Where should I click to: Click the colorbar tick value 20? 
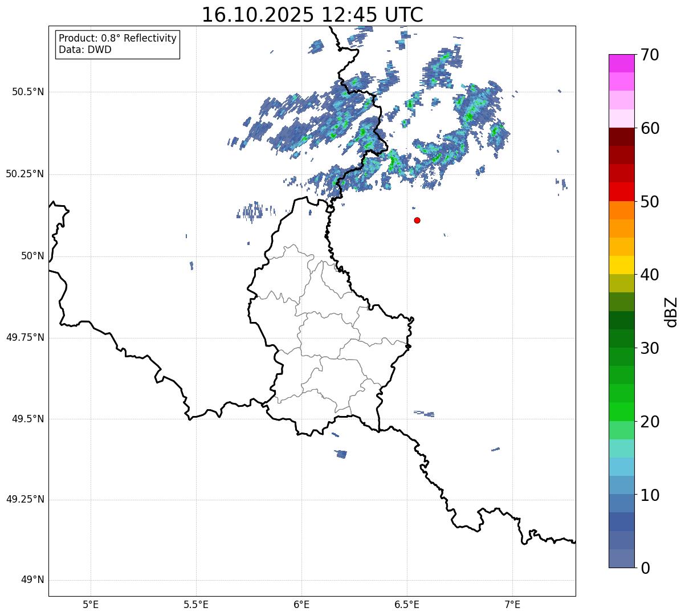[x=650, y=422]
